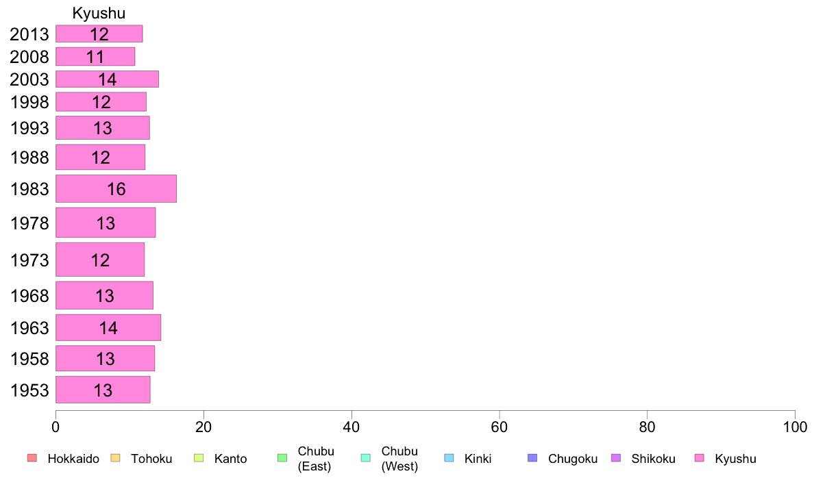Click the 100 tick on x-axis
The width and height of the screenshot is (814, 504).
(795, 427)
